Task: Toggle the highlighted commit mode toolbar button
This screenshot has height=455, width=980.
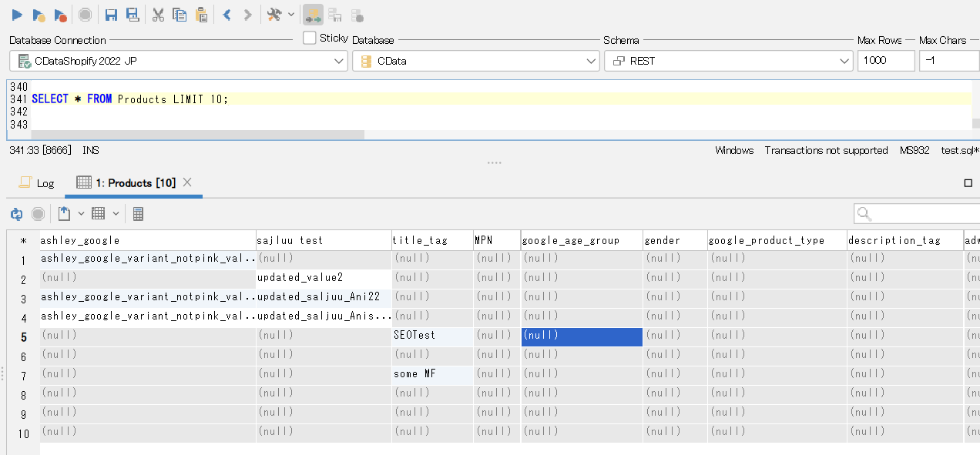Action: (x=313, y=15)
